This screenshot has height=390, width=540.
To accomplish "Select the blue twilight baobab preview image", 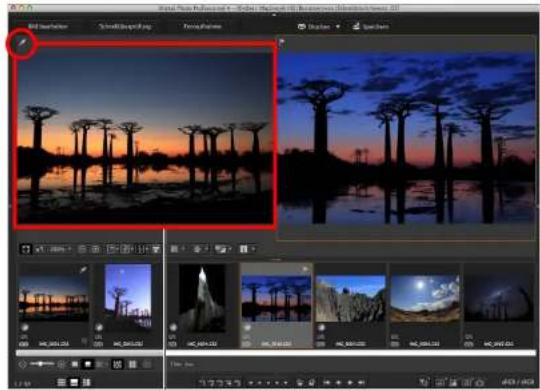I will pos(406,138).
